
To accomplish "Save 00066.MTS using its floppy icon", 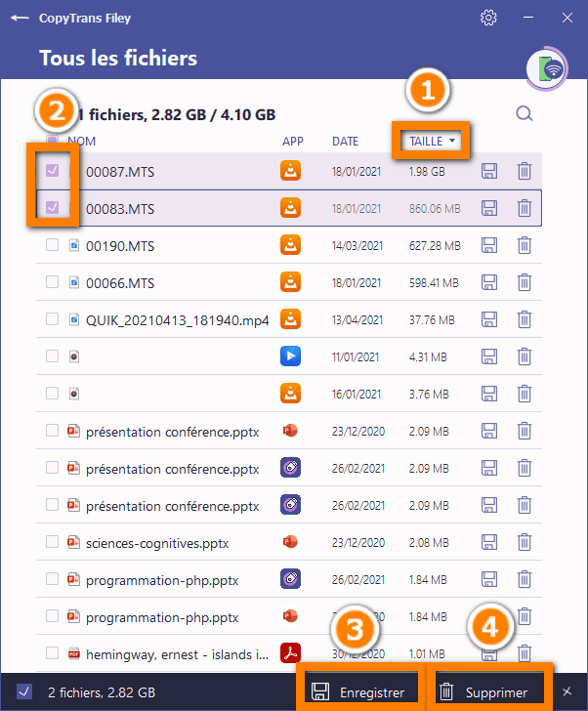I will coord(489,282).
